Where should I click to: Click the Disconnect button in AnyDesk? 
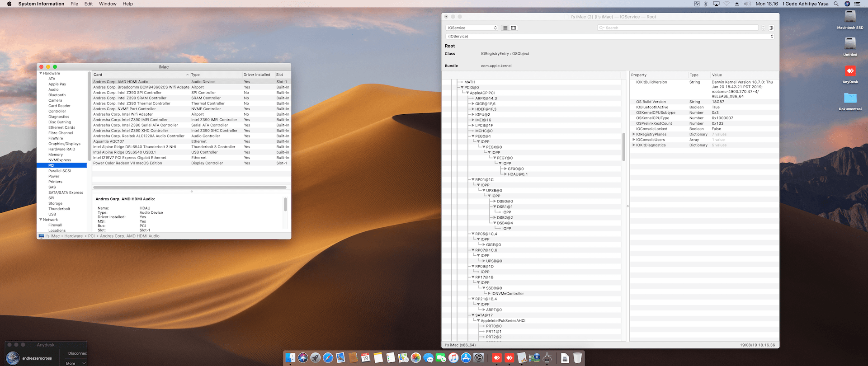(77, 353)
